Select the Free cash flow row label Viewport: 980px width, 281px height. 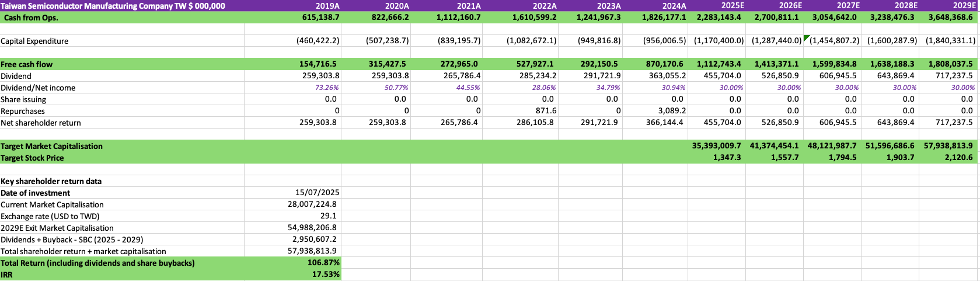point(27,64)
